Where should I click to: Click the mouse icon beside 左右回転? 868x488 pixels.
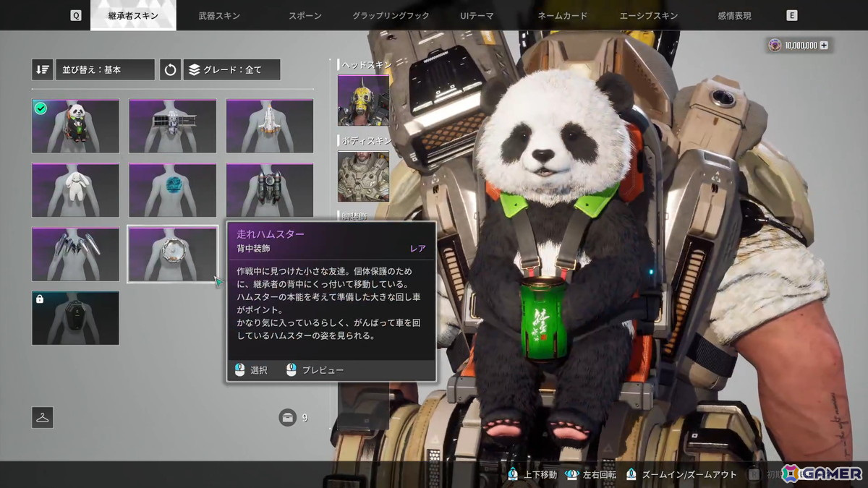(572, 474)
